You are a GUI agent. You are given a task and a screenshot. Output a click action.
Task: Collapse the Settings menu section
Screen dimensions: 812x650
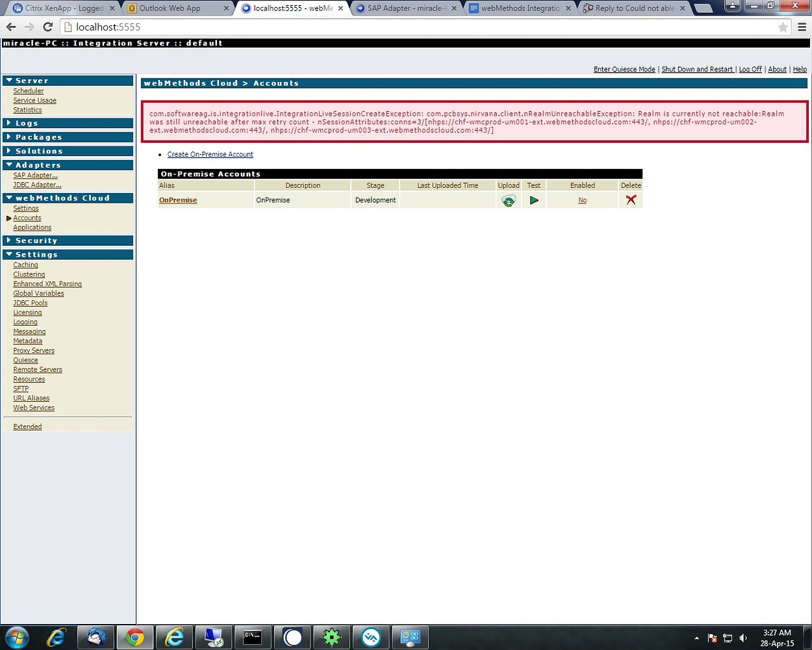(68, 255)
